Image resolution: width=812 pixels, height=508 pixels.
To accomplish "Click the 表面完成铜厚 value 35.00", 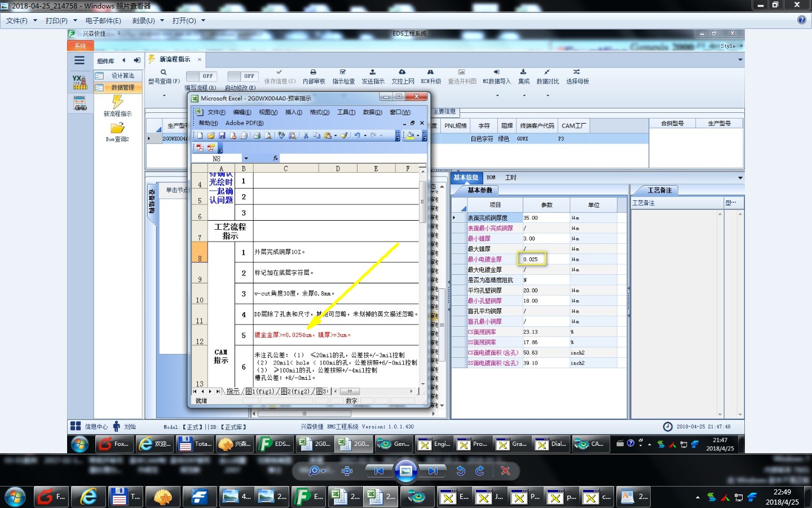I will pos(546,217).
